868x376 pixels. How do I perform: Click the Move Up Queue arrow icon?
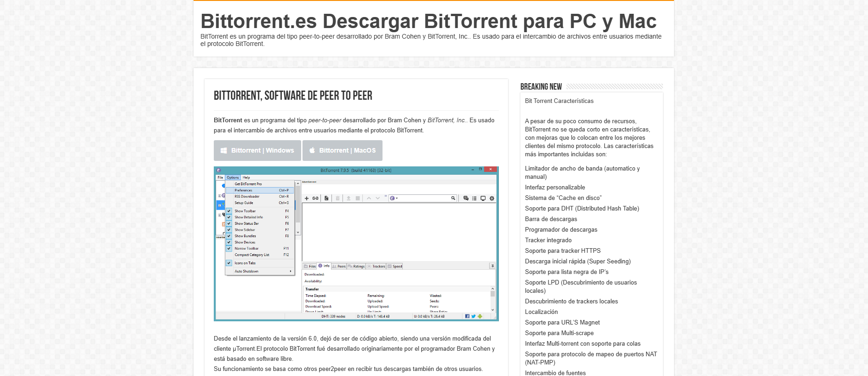pos(369,199)
